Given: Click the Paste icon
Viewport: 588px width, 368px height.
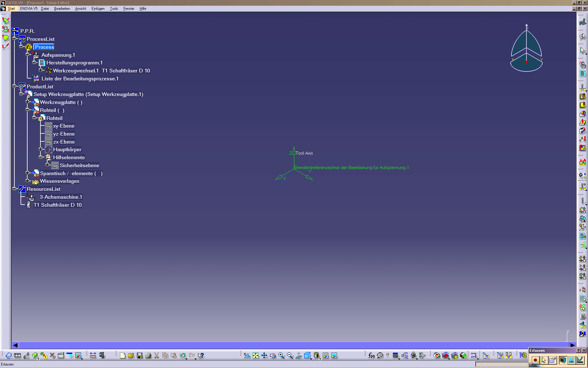Looking at the screenshot, I should coord(174,355).
